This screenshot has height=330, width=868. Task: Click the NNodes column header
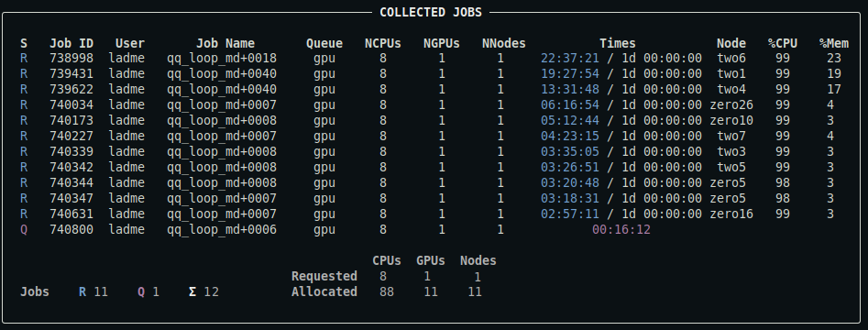(504, 43)
